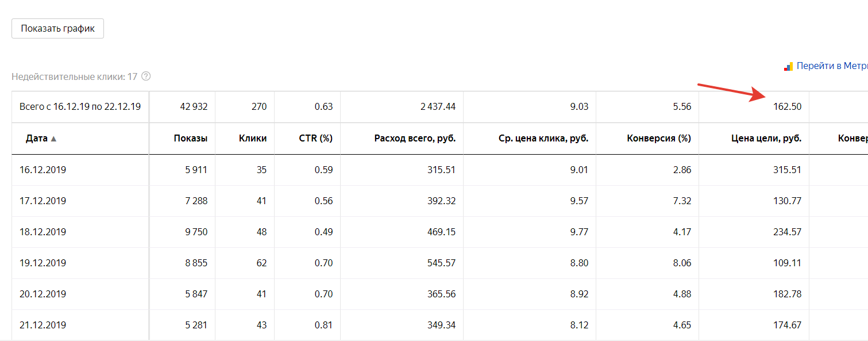
Task: Click the 21.12.2019 date cell
Action: (43, 325)
